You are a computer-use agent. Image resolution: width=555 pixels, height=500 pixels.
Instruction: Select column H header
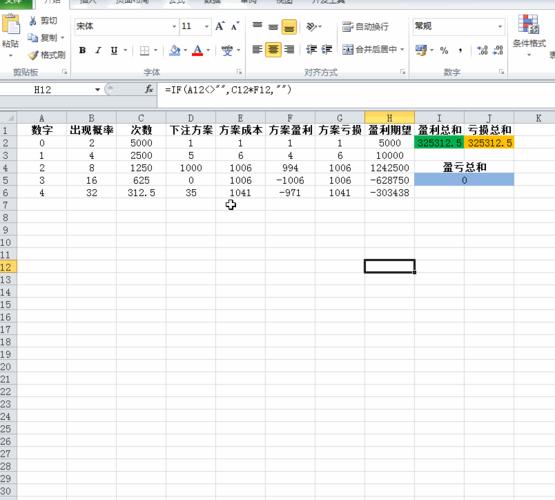click(x=389, y=118)
